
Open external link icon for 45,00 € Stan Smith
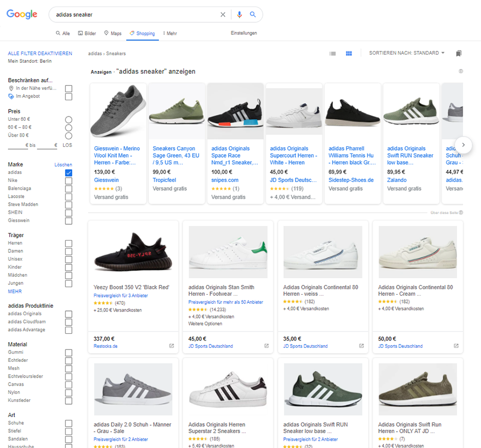(266, 346)
